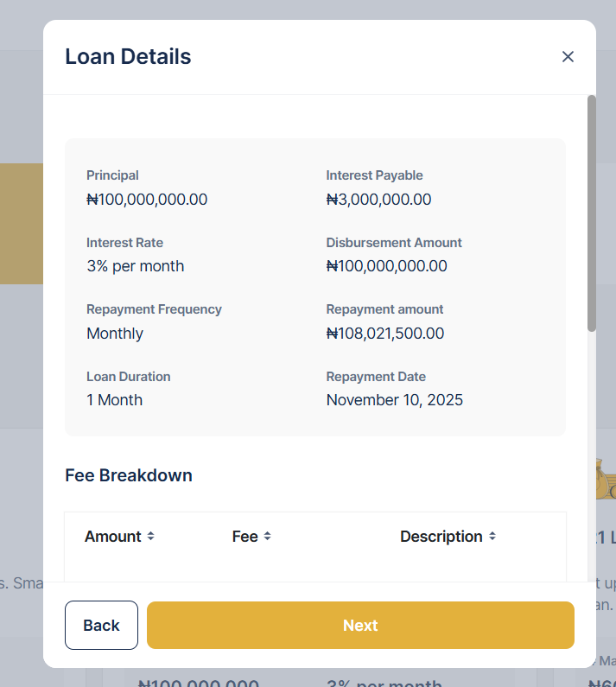Go back using the Back button
Image resolution: width=616 pixels, height=687 pixels.
(101, 625)
